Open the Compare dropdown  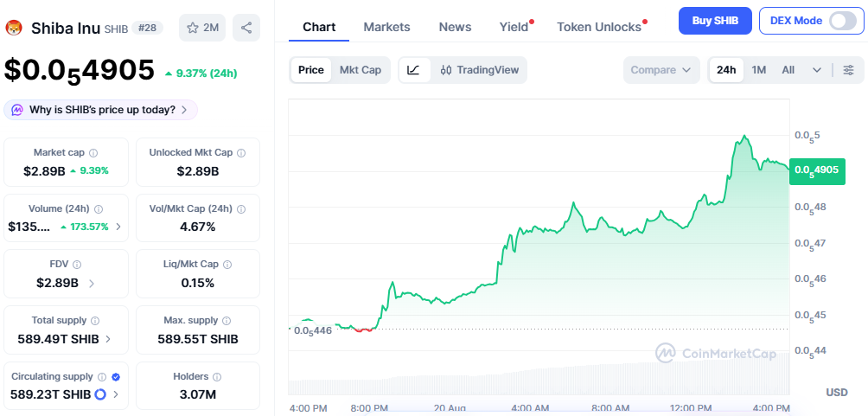coord(661,70)
